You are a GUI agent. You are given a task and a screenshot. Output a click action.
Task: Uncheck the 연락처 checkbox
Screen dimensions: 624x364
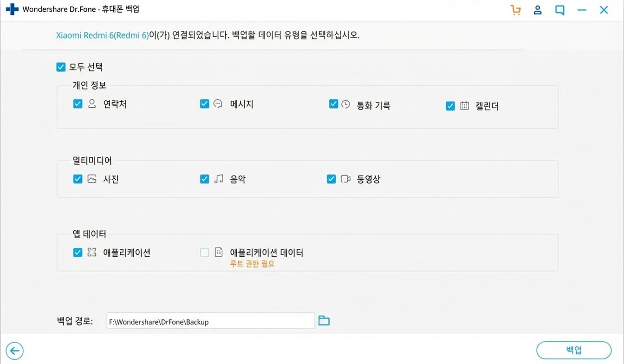tap(78, 104)
